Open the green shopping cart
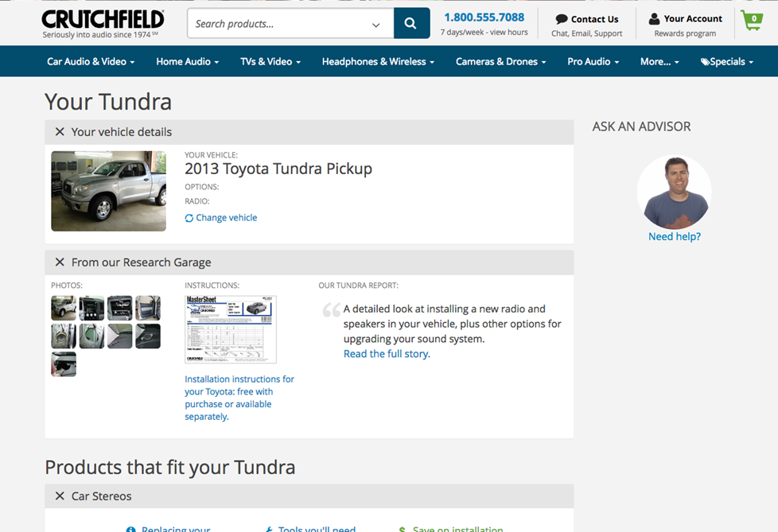This screenshot has width=778, height=532. coord(752,21)
